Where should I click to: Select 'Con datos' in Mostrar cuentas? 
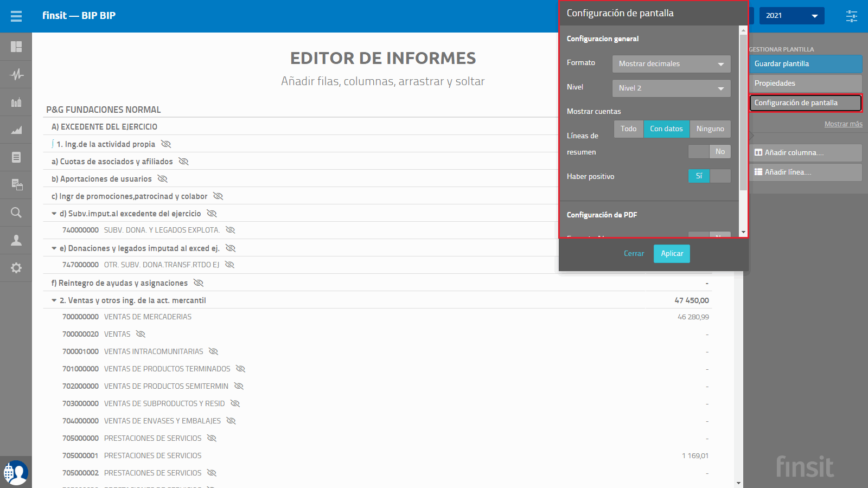(x=667, y=129)
